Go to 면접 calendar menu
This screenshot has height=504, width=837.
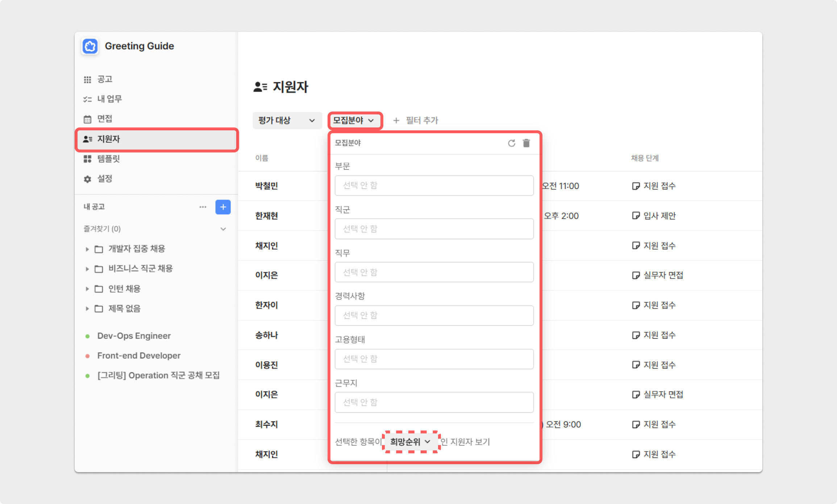(104, 119)
